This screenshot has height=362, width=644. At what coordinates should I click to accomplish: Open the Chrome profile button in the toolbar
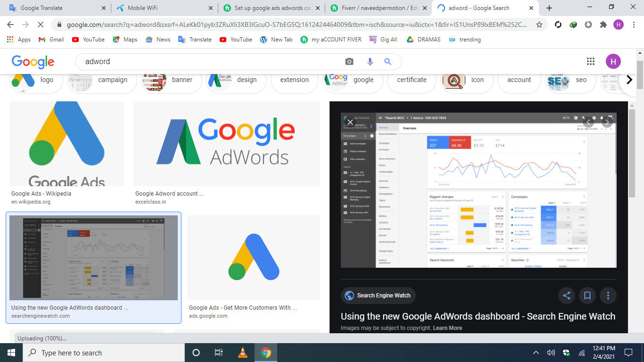619,25
